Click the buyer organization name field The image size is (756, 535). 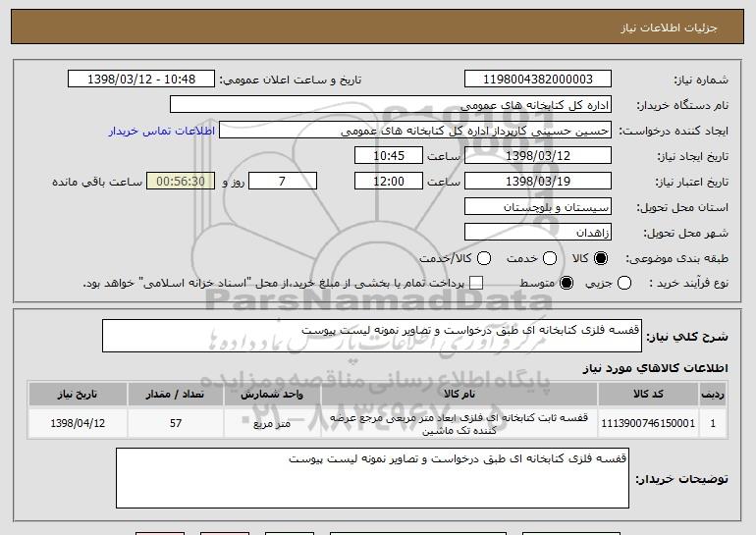[391, 105]
